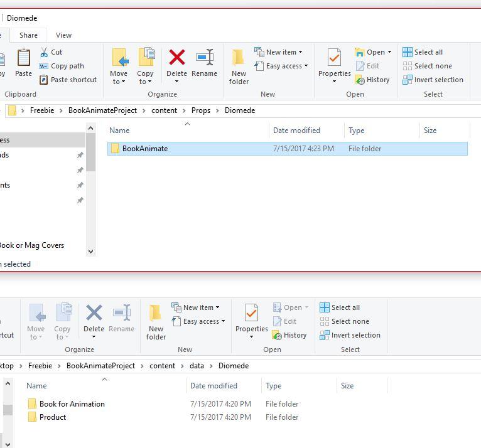481x448 pixels.
Task: Open Properties in the lower window ribbon
Action: pos(252,321)
